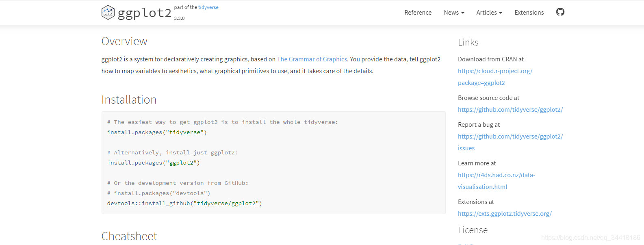Click the 'Download from CRAN at' label

[491, 59]
